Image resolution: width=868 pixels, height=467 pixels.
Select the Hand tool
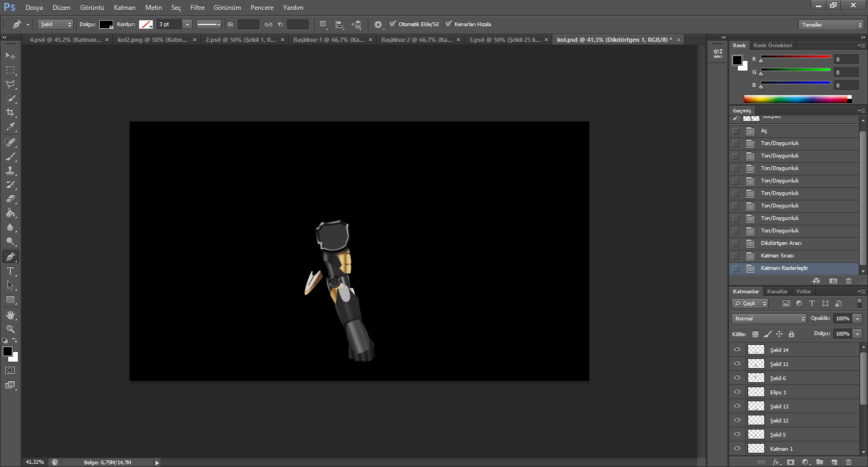pos(10,315)
